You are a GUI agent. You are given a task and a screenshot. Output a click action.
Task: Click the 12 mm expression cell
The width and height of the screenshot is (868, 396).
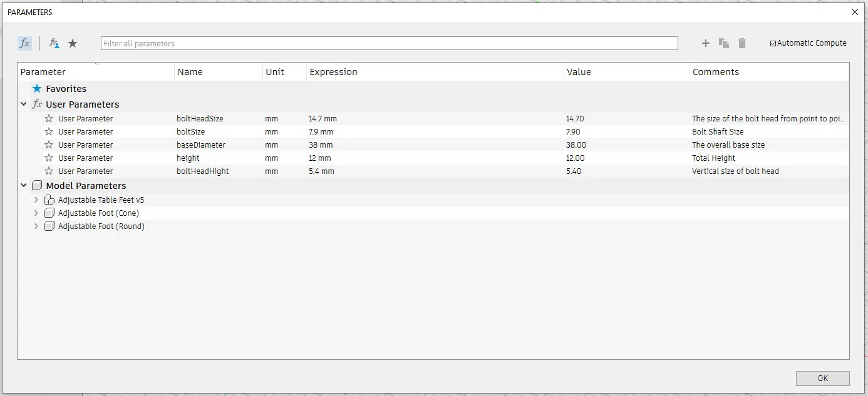(x=320, y=158)
